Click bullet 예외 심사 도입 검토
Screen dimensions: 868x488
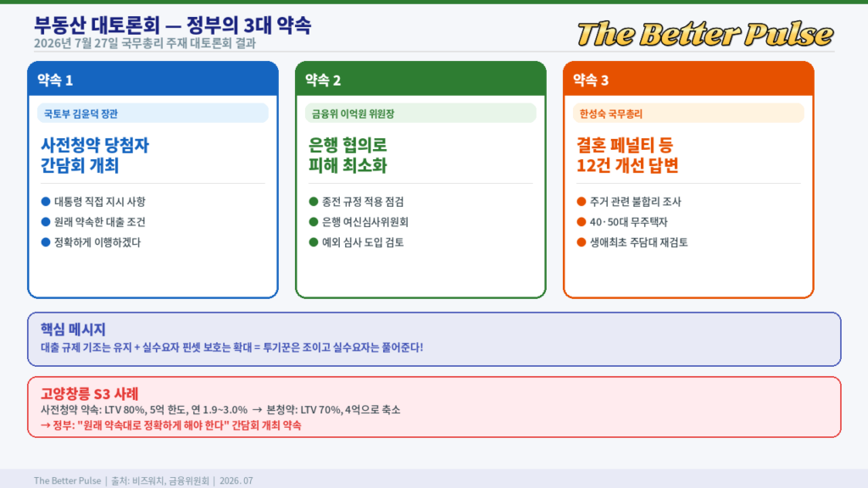(x=357, y=242)
